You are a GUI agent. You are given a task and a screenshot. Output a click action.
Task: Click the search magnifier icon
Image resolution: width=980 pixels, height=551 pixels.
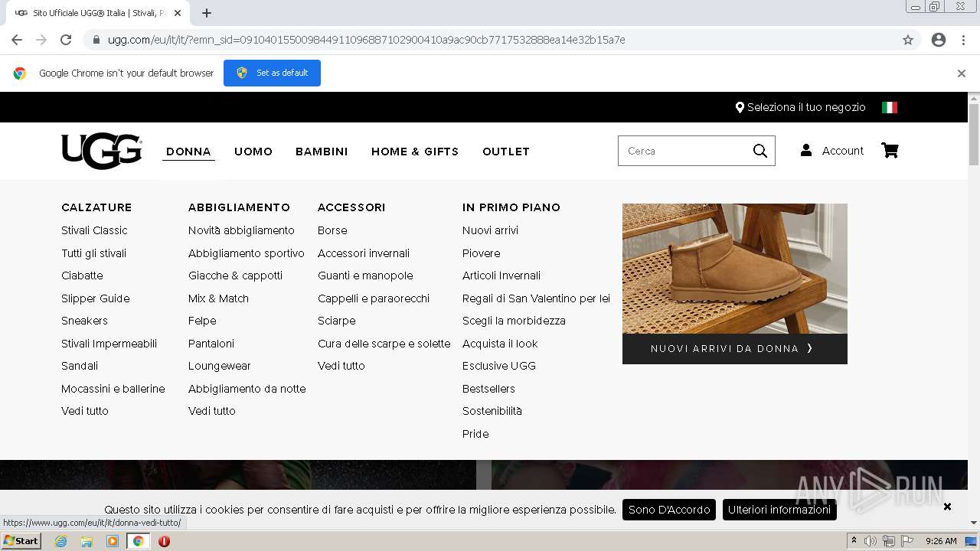point(759,151)
